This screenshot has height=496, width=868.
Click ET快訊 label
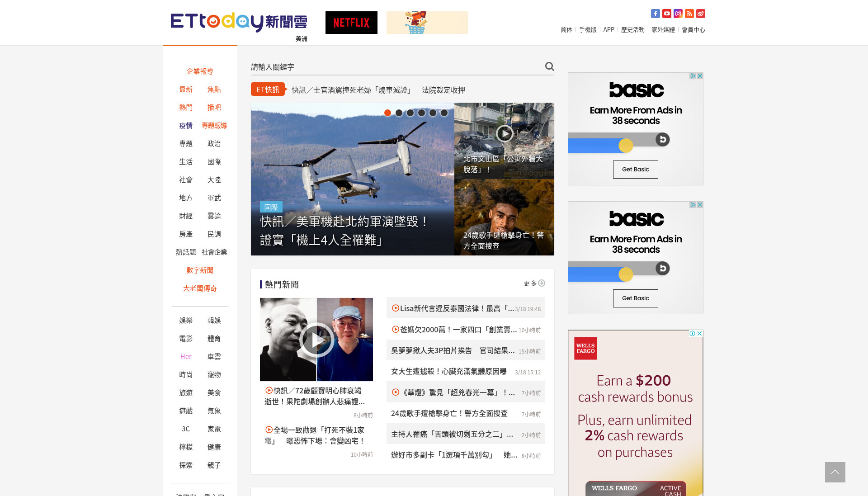pyautogui.click(x=268, y=90)
